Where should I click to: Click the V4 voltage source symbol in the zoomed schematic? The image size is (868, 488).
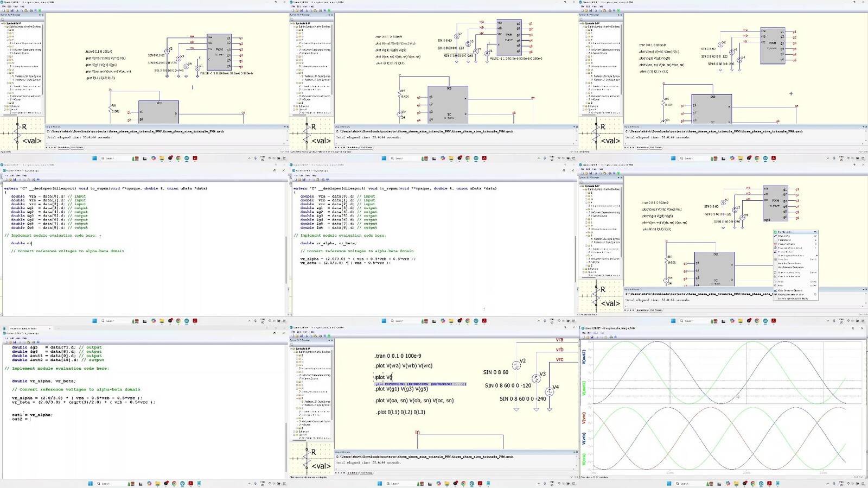[x=549, y=391]
